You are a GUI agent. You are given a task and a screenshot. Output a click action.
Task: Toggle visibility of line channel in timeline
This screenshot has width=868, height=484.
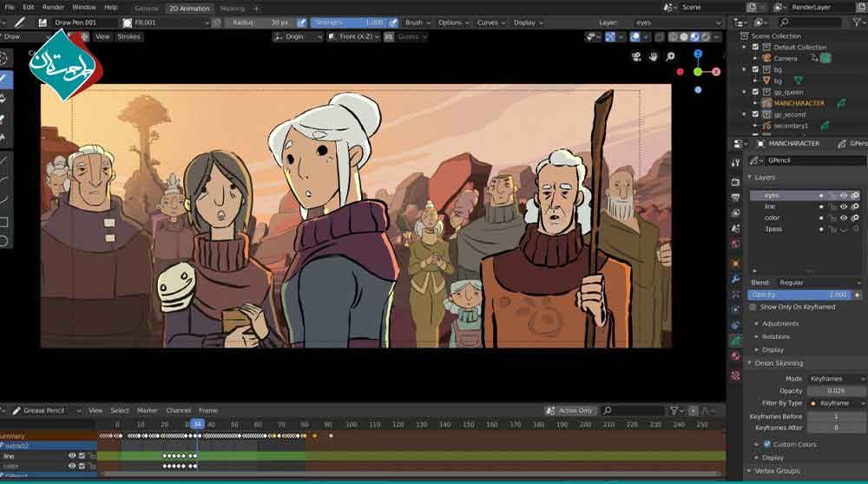(x=72, y=455)
